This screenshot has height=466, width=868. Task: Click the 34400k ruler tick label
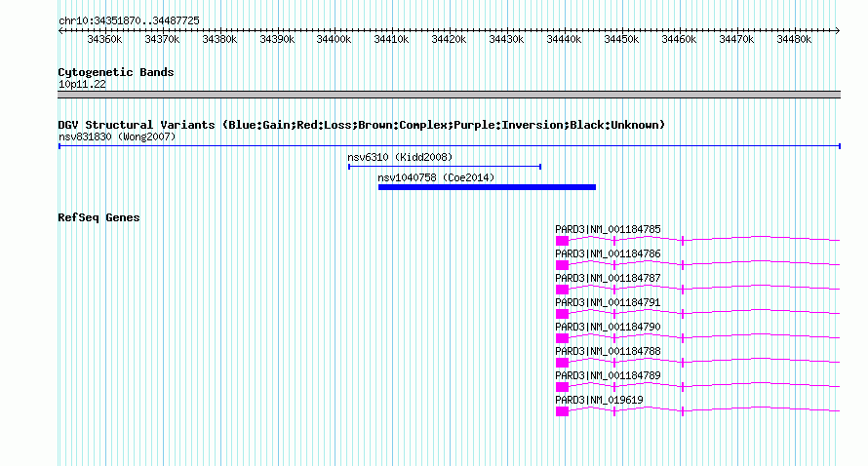(334, 39)
